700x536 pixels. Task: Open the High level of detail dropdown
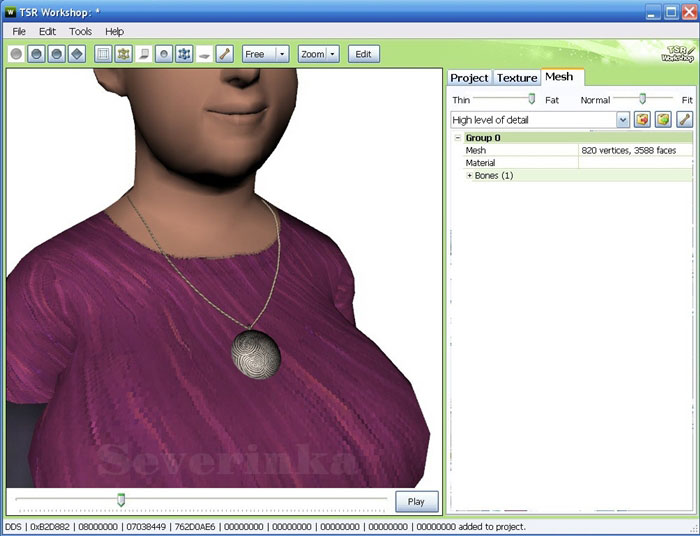(623, 120)
